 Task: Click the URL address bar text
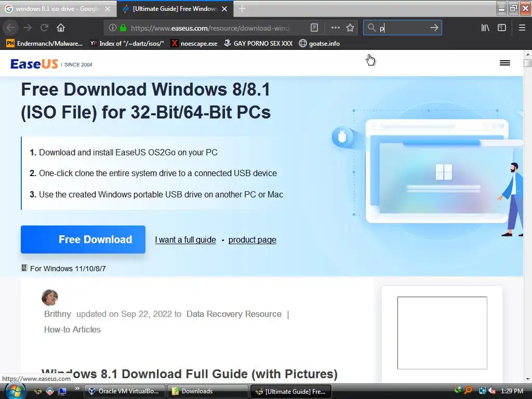pos(210,28)
